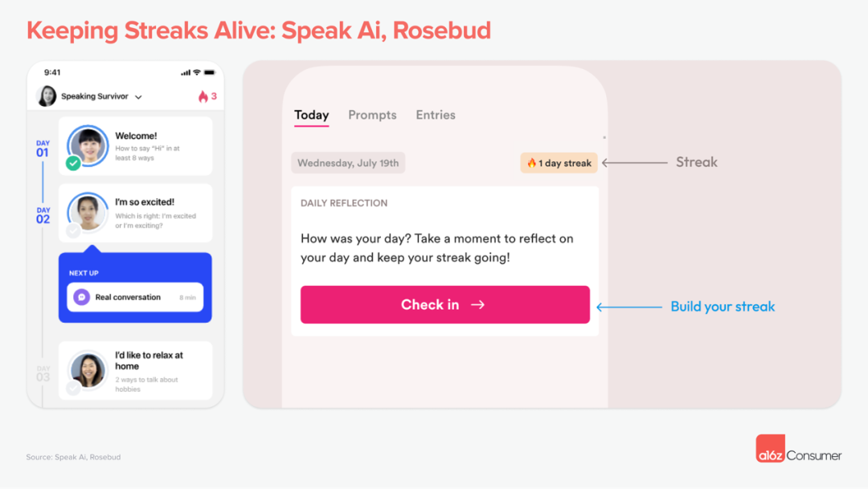Click the Speaking Survivor profile avatar
Screen dimensions: 868x489
pyautogui.click(x=47, y=96)
